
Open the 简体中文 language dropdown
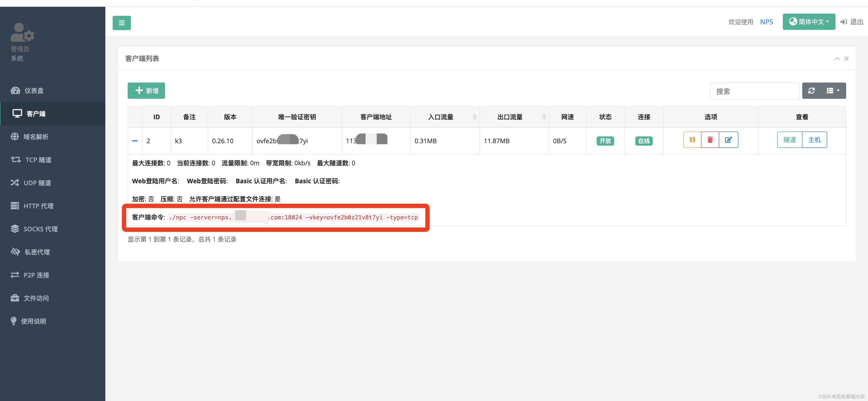(809, 22)
